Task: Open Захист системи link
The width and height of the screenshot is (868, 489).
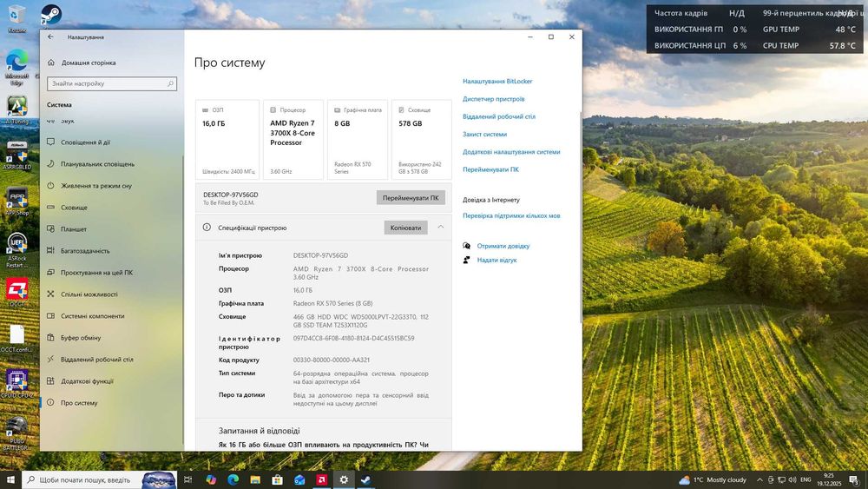Action: 484,135
